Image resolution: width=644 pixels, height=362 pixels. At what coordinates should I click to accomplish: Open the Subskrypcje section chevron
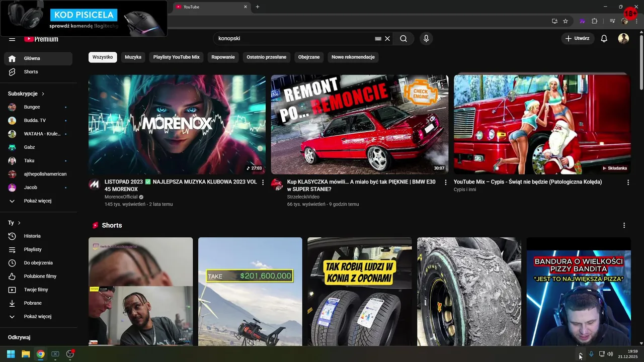click(43, 94)
